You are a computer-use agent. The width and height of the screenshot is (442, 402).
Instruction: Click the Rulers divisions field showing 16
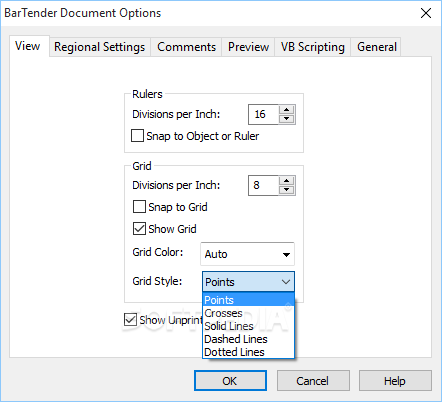[x=264, y=114]
